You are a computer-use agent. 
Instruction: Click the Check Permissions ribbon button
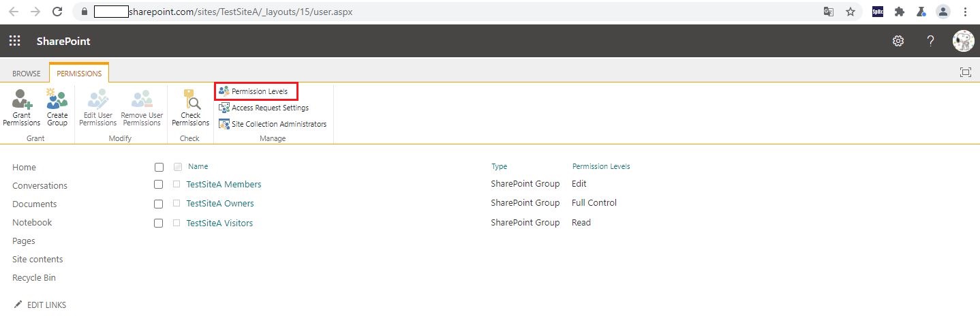191,108
